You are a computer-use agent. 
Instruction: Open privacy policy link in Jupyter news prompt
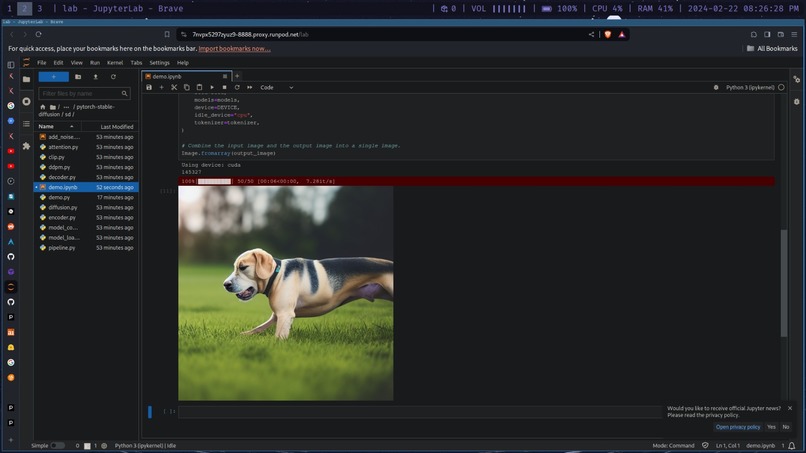[x=738, y=427]
